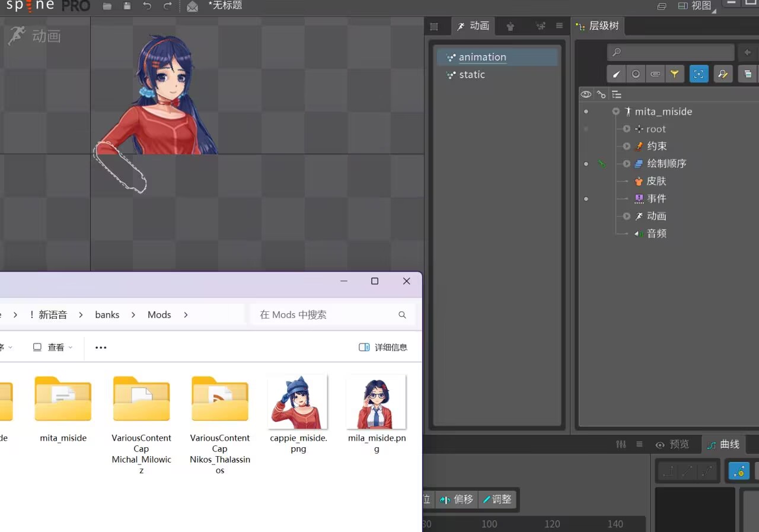Select the cappie_miside.png thumbnail
This screenshot has width=759, height=532.
298,402
